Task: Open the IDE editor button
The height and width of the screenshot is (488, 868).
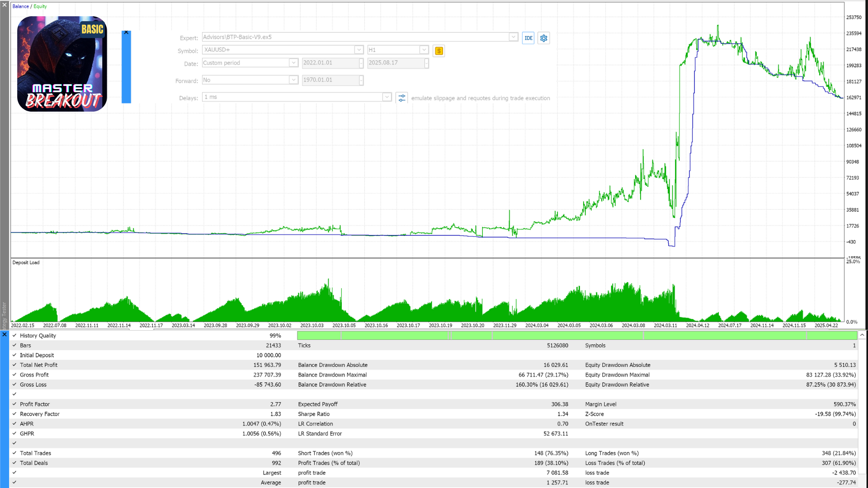Action: tap(528, 38)
